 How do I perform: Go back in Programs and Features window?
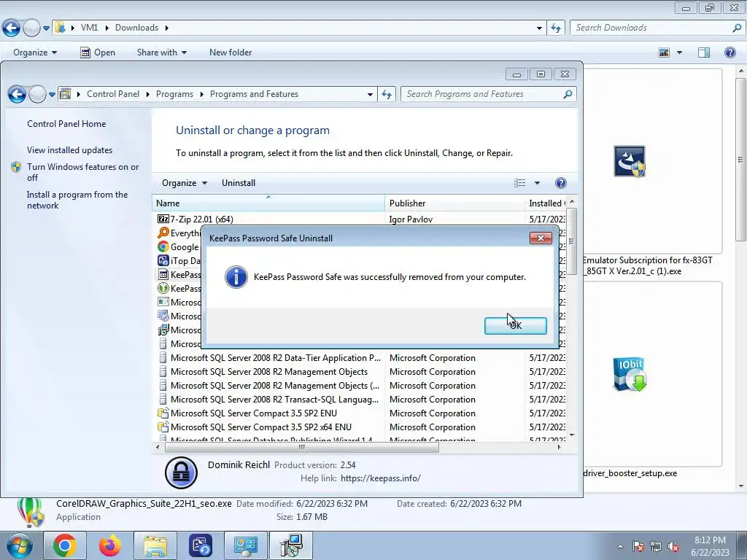[18, 94]
